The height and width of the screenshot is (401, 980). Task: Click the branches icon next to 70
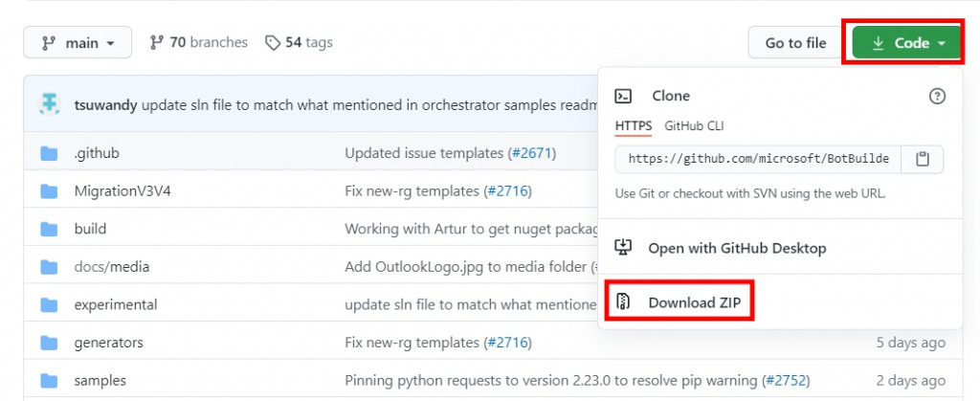coord(158,43)
